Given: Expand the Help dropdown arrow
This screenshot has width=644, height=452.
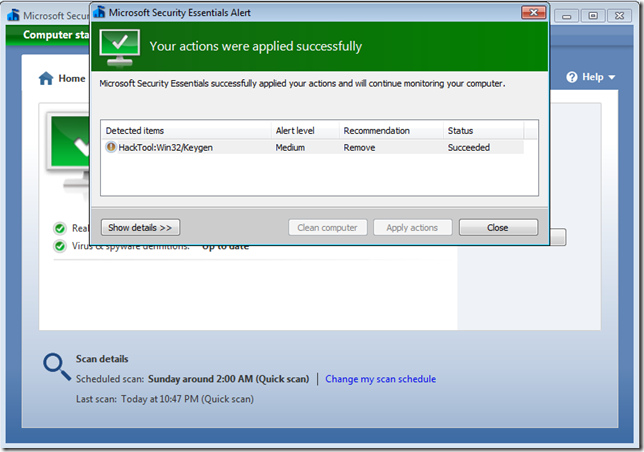Looking at the screenshot, I should 612,77.
